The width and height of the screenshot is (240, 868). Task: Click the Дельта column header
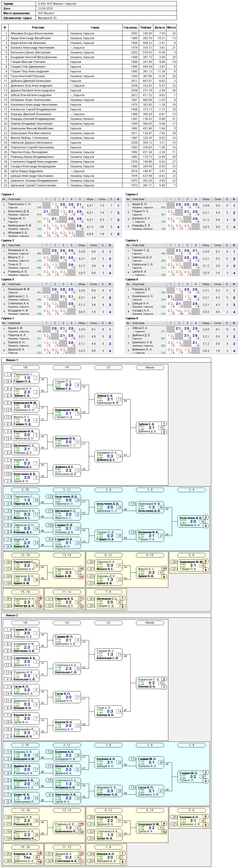[160, 27]
